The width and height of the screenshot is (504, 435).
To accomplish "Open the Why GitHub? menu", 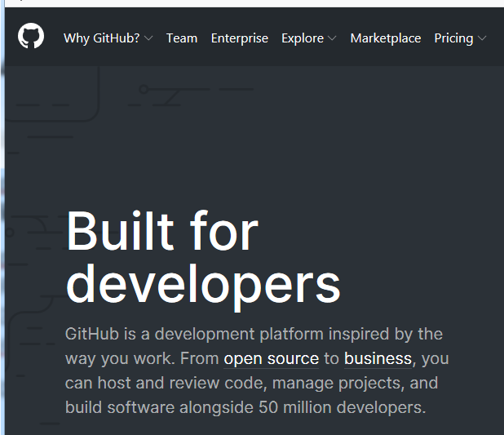I will [102, 38].
